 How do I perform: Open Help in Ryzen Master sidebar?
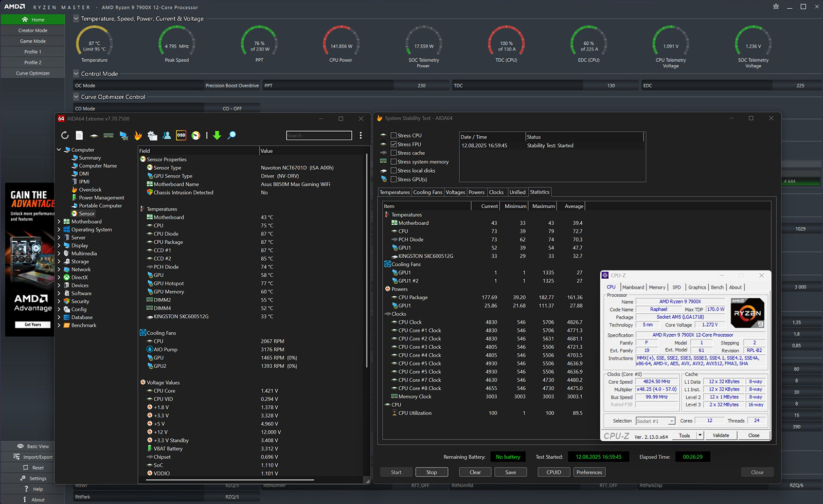click(33, 489)
